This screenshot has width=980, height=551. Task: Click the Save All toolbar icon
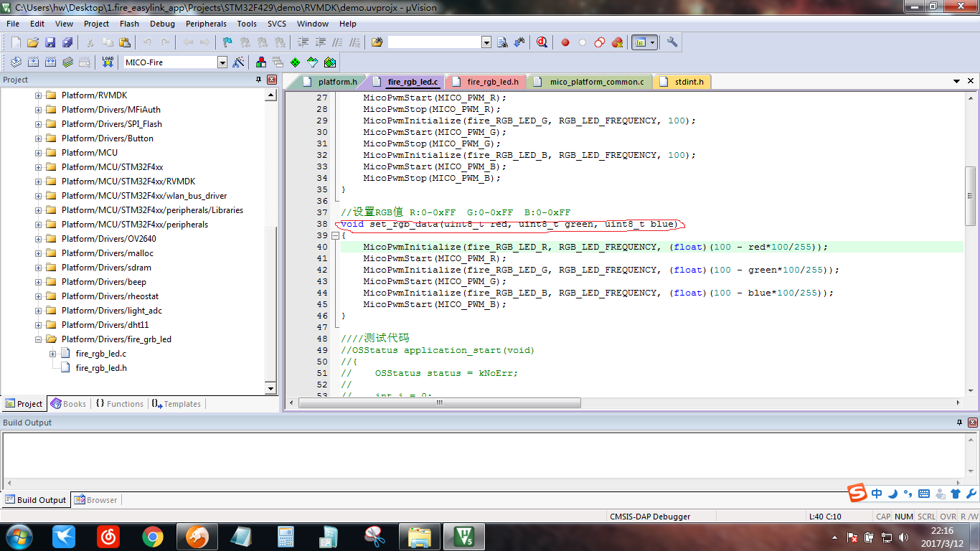point(67,42)
